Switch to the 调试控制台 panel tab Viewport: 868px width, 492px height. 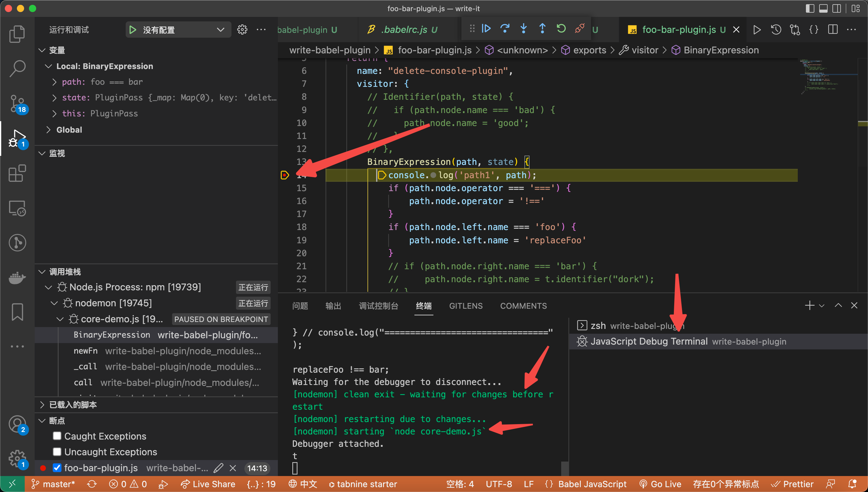(x=378, y=306)
